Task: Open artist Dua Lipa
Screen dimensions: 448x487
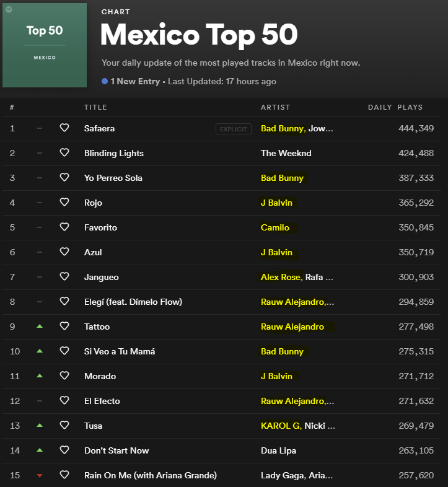Action: (278, 450)
